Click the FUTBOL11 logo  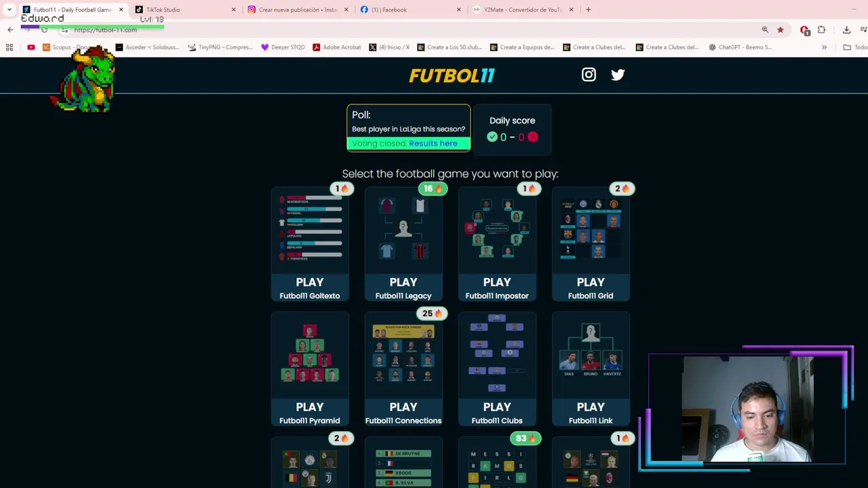(452, 75)
